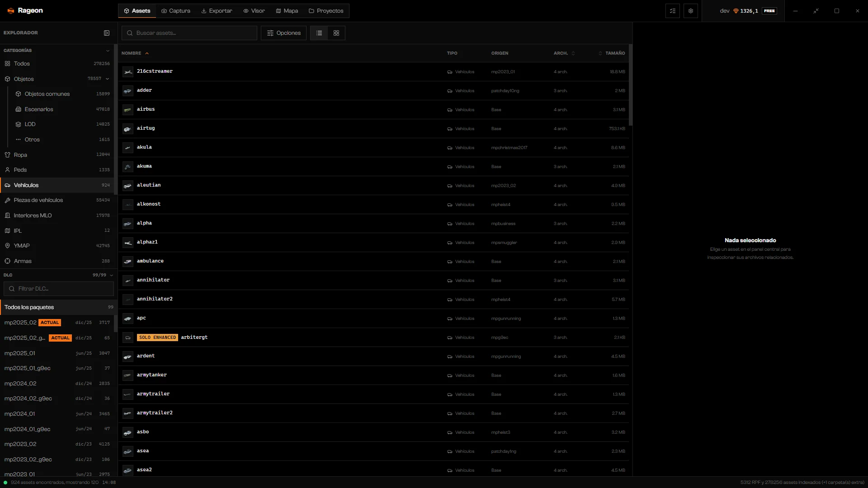Click the Armas category icon
Image resolution: width=868 pixels, height=488 pixels.
pos(7,261)
